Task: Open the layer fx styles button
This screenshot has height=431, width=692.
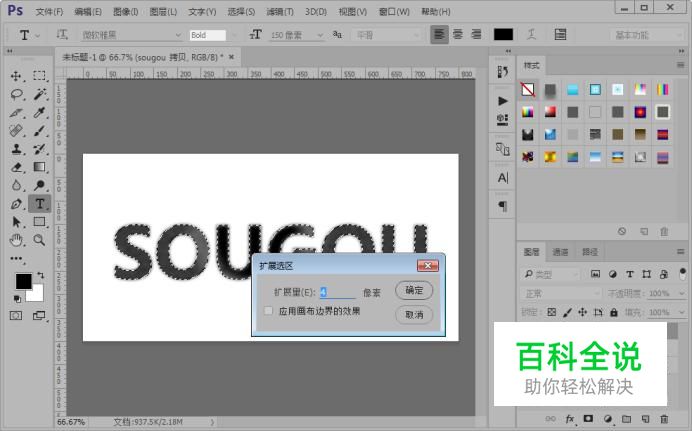Action: tap(569, 419)
